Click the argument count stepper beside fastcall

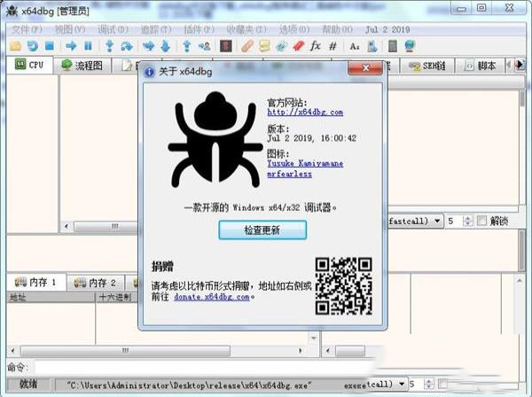(x=467, y=221)
